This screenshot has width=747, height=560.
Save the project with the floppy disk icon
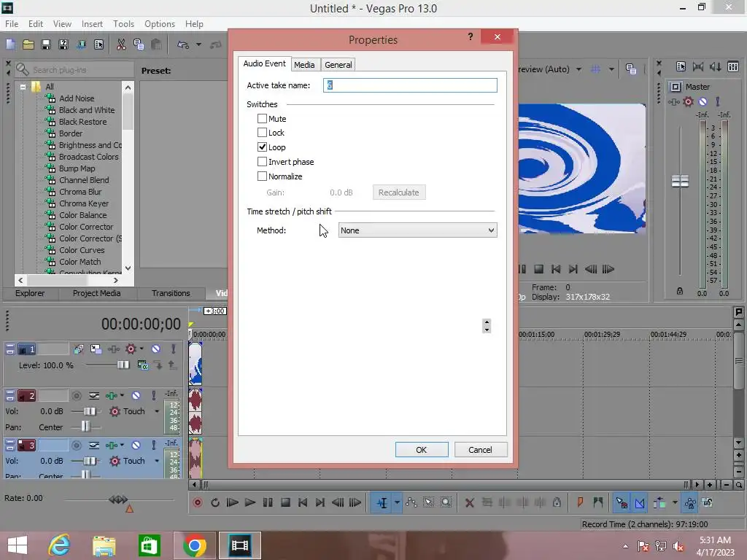[46, 44]
